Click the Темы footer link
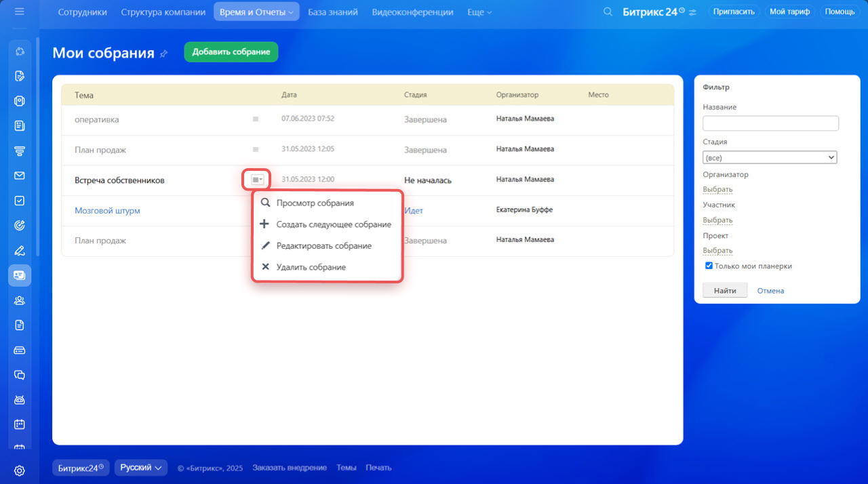868x484 pixels. tap(347, 468)
